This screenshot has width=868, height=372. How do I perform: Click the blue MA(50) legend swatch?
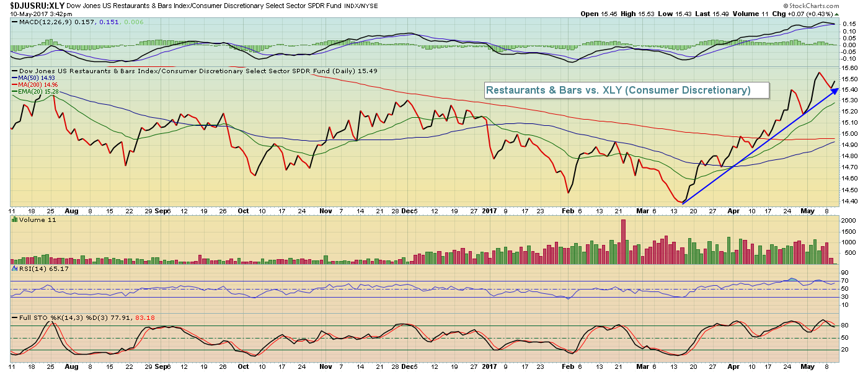click(x=15, y=79)
